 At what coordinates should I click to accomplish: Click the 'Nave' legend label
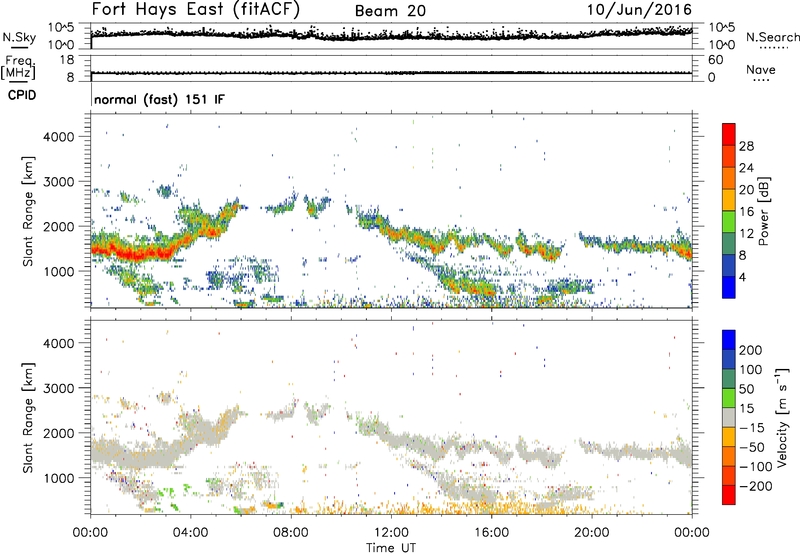point(761,69)
